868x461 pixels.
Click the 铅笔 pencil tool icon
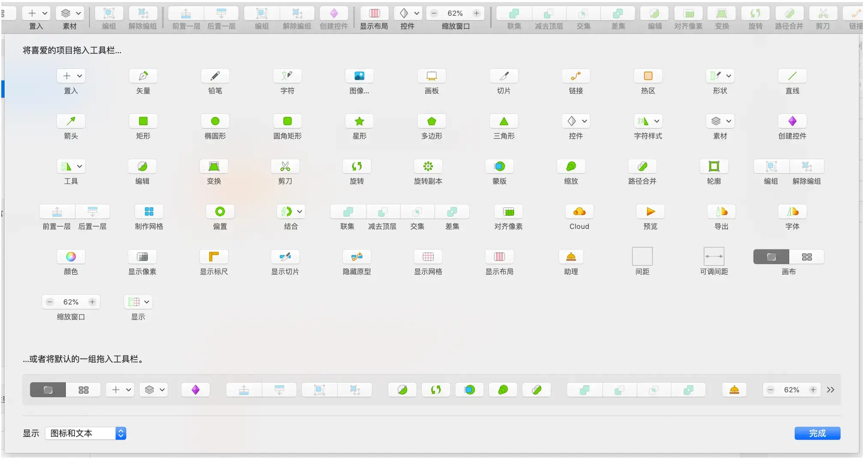(x=215, y=76)
